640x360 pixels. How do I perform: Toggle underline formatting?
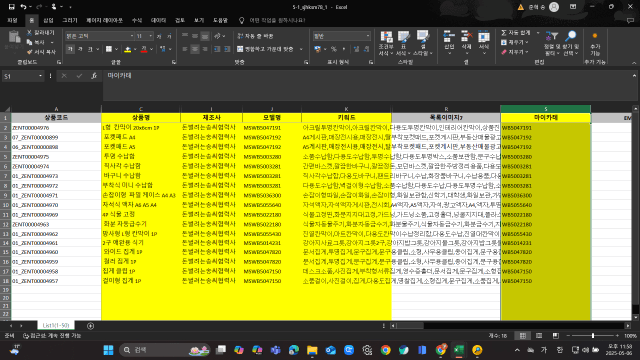point(89,49)
